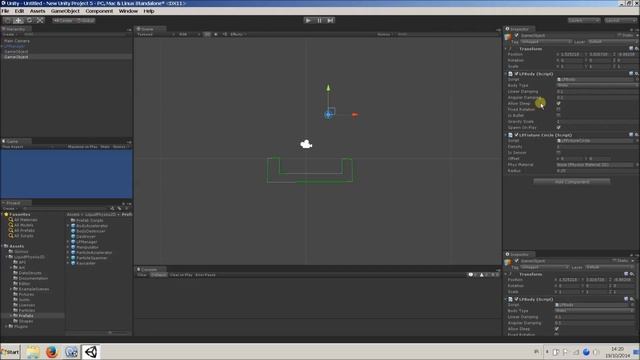Toggle the Fixed Rotation checkbox in the top Inspector
This screenshot has width=640, height=360.
click(558, 109)
